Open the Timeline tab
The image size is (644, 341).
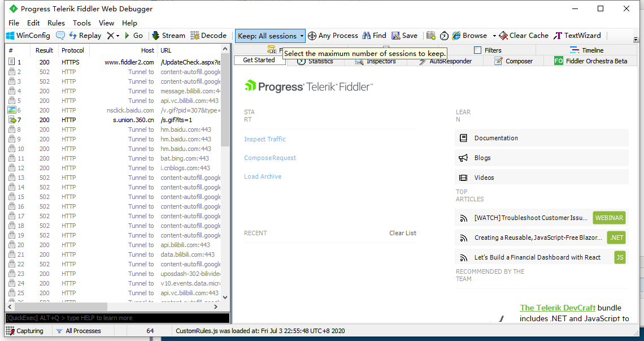click(x=586, y=50)
